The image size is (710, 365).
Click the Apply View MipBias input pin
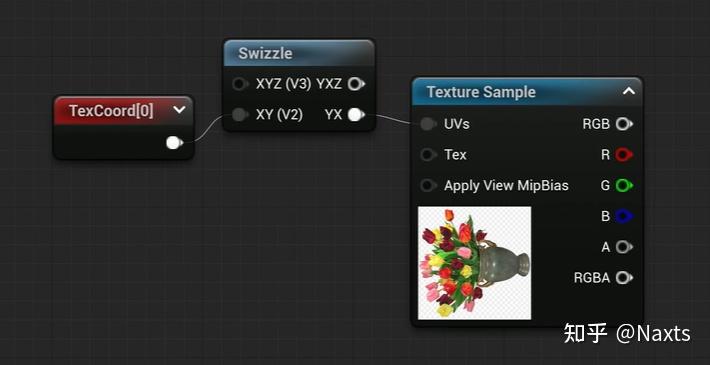coord(428,186)
